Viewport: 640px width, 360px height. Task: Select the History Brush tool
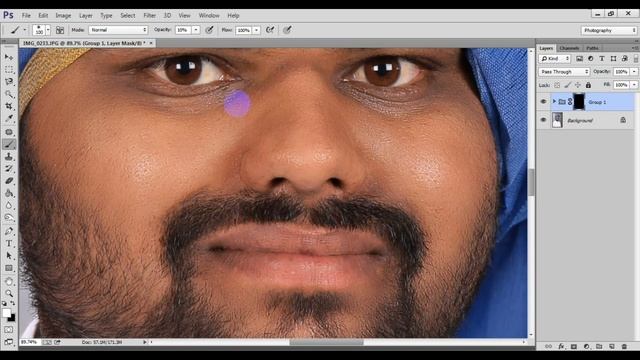(9, 169)
